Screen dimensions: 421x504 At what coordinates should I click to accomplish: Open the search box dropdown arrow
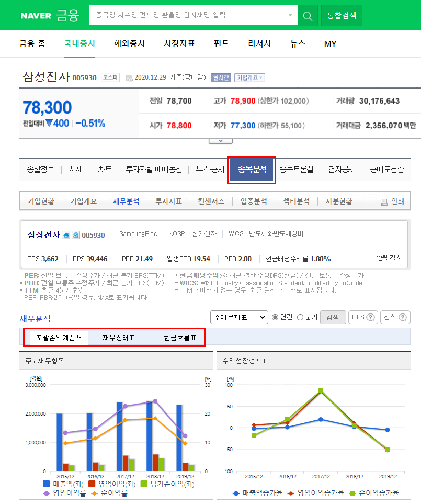290,15
